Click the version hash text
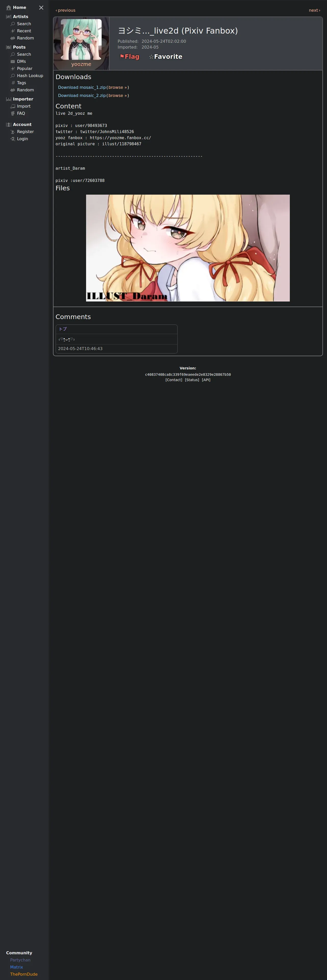The width and height of the screenshot is (327, 980). [188, 375]
